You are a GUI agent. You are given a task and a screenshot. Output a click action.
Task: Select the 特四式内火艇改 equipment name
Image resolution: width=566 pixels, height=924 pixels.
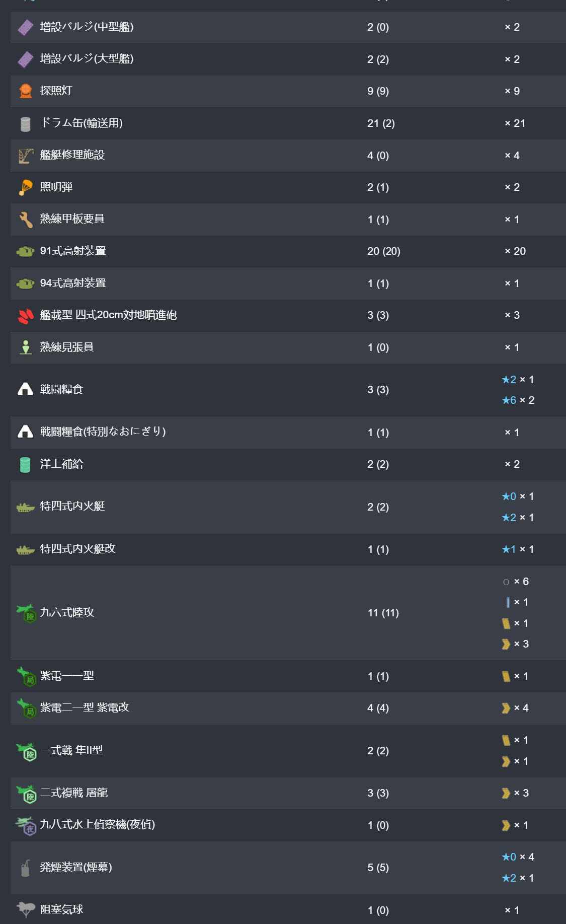pyautogui.click(x=77, y=549)
